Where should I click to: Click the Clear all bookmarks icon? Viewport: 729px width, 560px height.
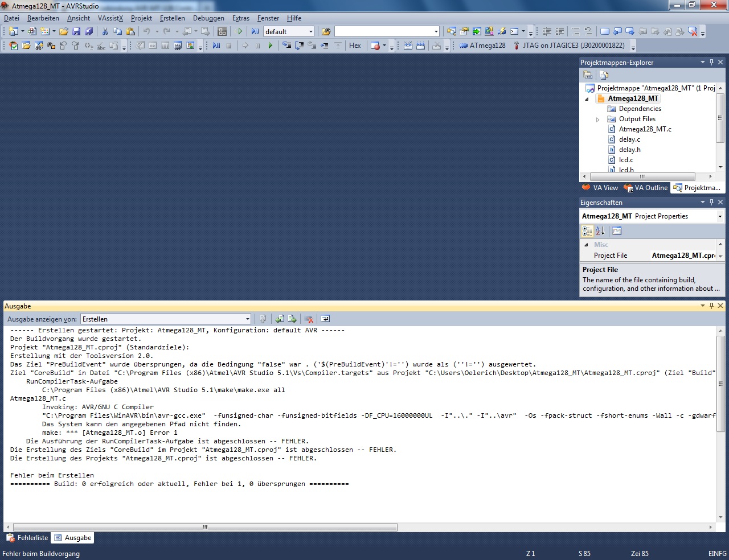click(693, 31)
